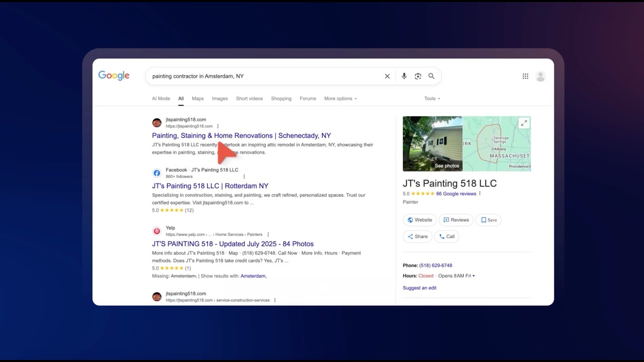This screenshot has width=644, height=362.
Task: Open JT's Painting 518 LLC Rotterdam NY link
Action: click(210, 186)
